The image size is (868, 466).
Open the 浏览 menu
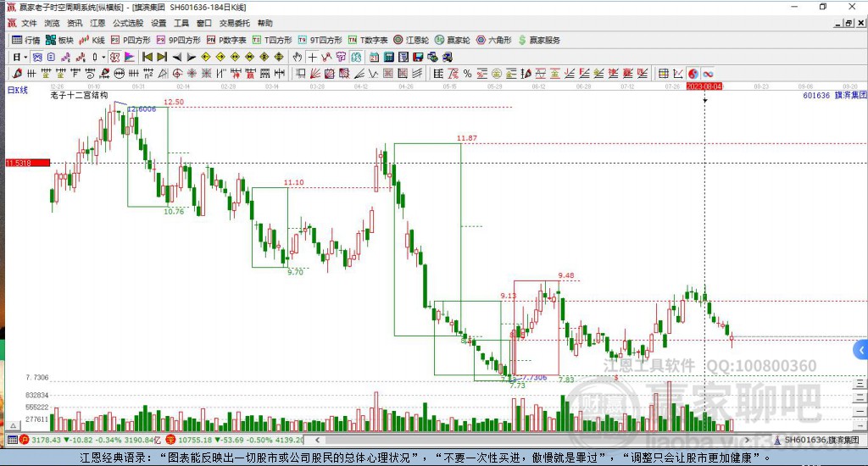pos(52,23)
